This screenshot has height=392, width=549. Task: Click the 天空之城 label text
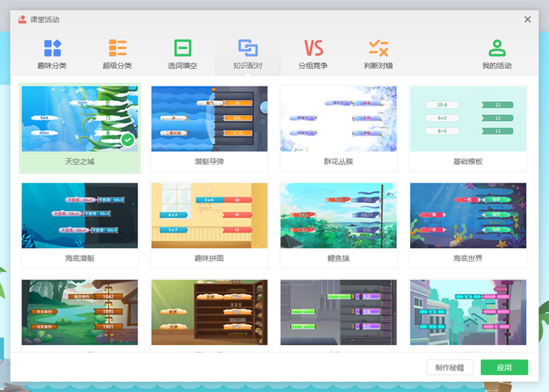[80, 161]
